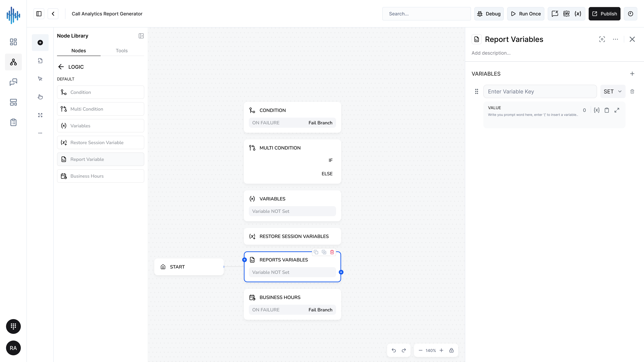
Task: Toggle the left sidebar panel
Action: [x=39, y=14]
